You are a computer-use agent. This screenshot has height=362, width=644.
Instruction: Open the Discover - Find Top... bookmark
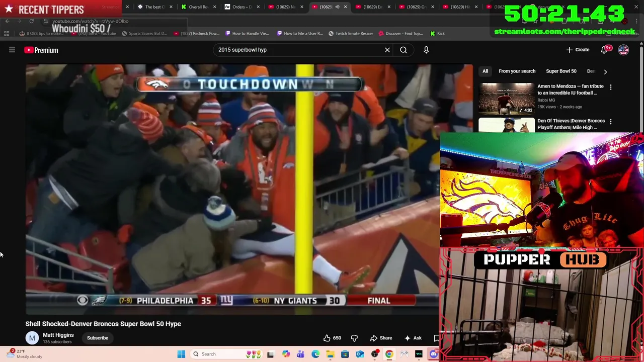coord(400,33)
